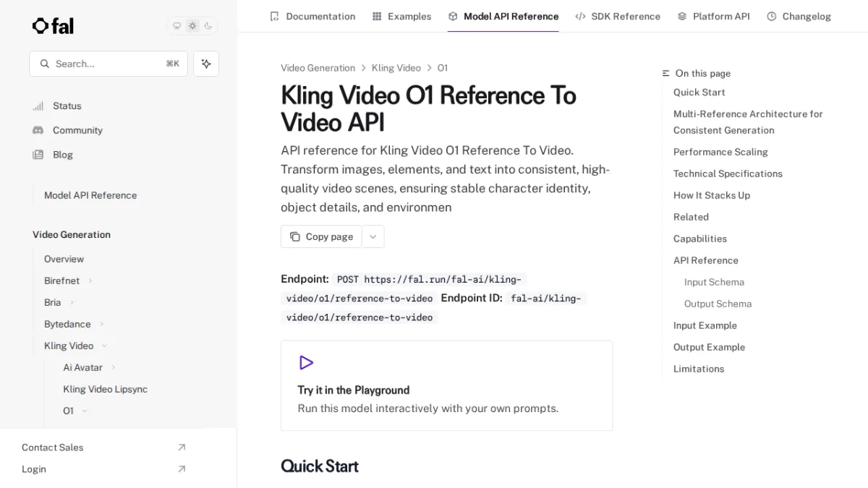Select Model API Reference tab
The image size is (868, 488).
[503, 16]
